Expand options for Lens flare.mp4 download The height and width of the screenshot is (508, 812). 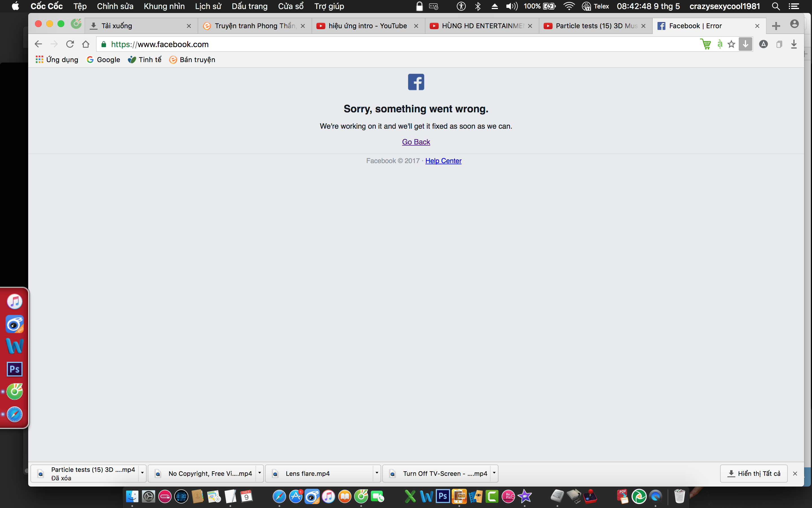pyautogui.click(x=377, y=473)
